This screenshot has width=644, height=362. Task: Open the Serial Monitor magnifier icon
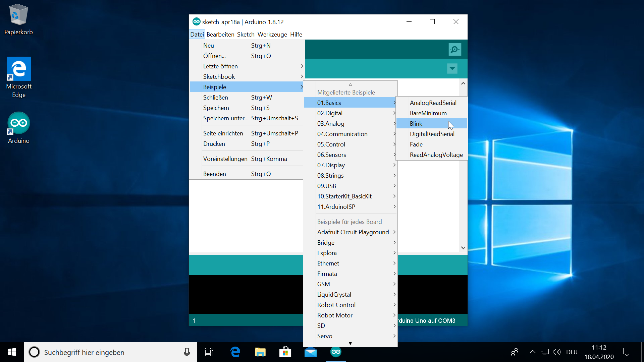click(x=455, y=50)
